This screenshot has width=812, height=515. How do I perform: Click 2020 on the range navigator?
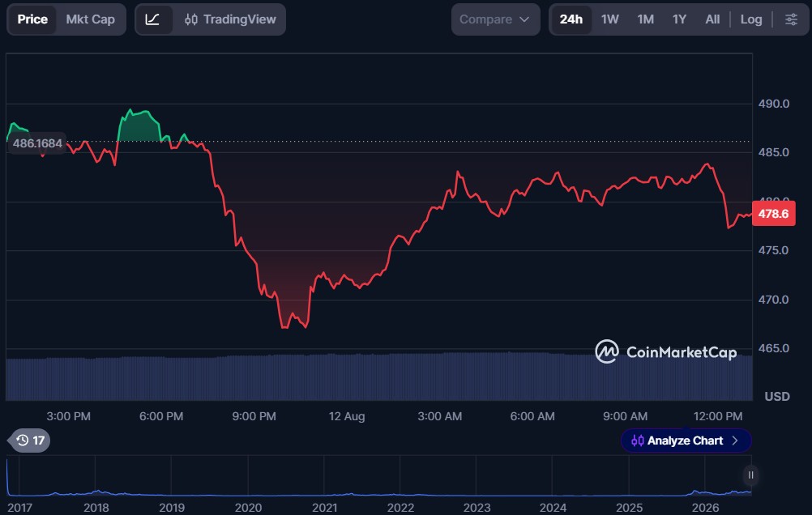pyautogui.click(x=248, y=508)
